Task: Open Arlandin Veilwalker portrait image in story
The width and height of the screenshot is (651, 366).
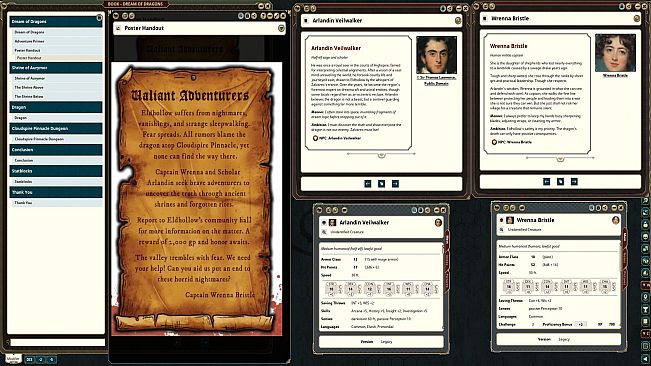Action: (436, 55)
